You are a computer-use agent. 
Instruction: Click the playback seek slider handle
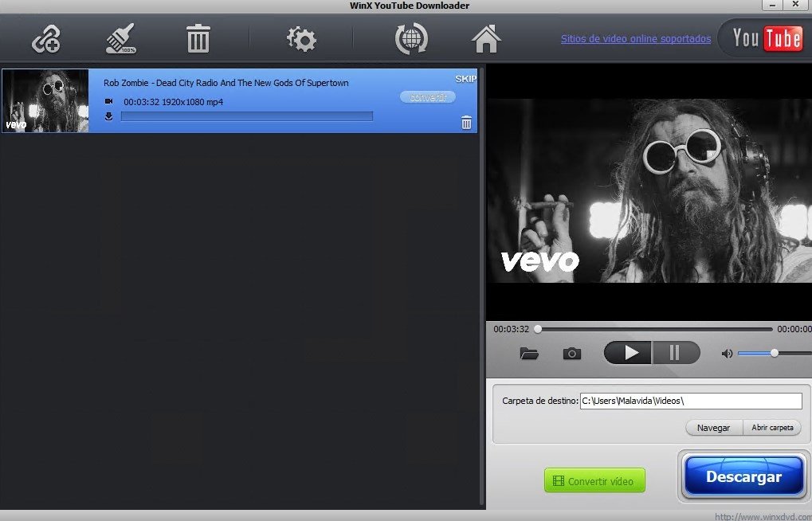538,329
